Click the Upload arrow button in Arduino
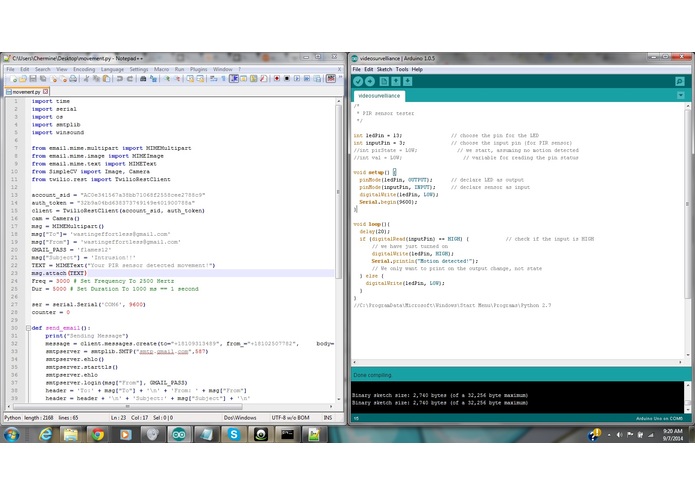Viewport: 695px width, 494px height. (370, 82)
